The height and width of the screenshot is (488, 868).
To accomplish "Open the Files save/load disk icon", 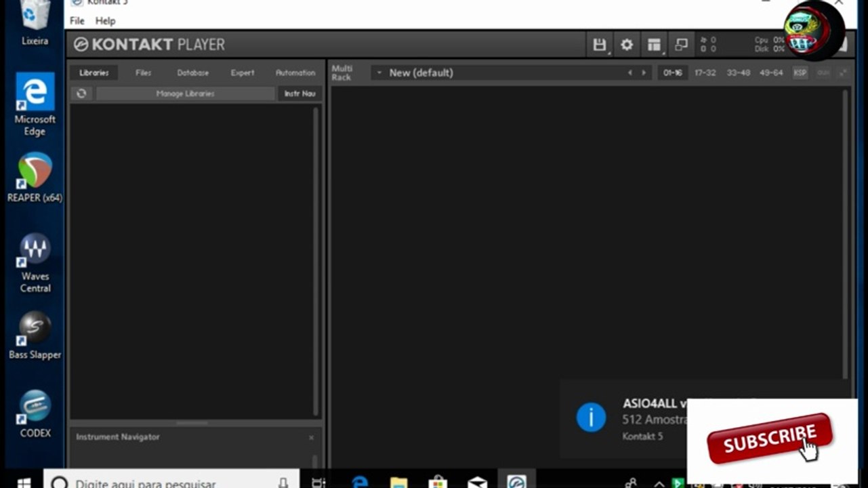I will tap(599, 45).
